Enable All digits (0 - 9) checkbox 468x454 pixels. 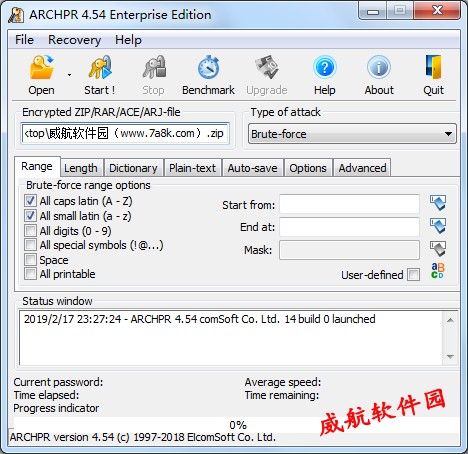click(x=30, y=230)
